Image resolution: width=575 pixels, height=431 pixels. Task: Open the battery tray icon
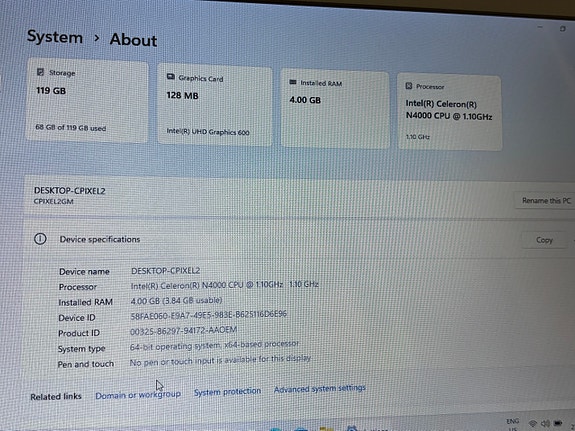[558, 423]
